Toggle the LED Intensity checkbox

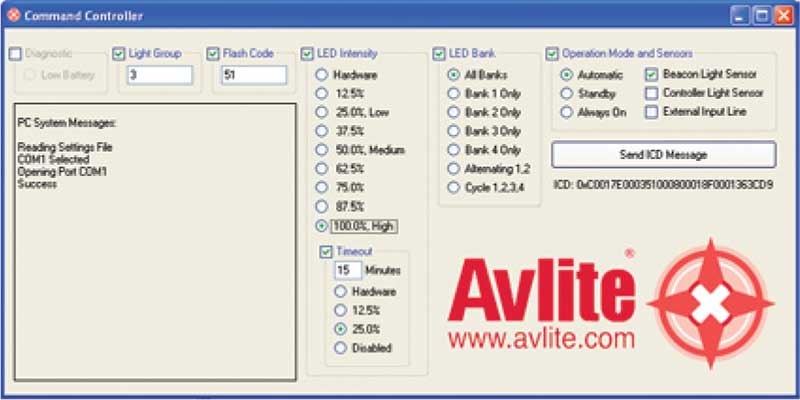307,54
